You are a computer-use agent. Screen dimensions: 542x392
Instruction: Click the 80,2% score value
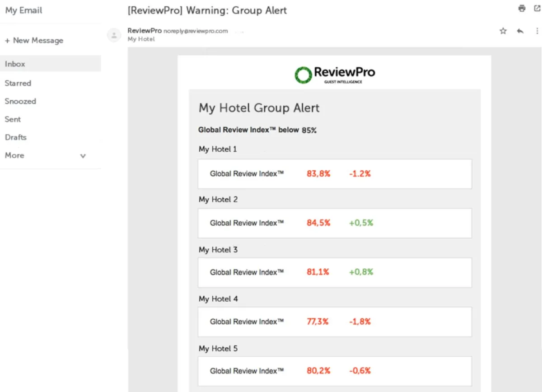coord(318,371)
